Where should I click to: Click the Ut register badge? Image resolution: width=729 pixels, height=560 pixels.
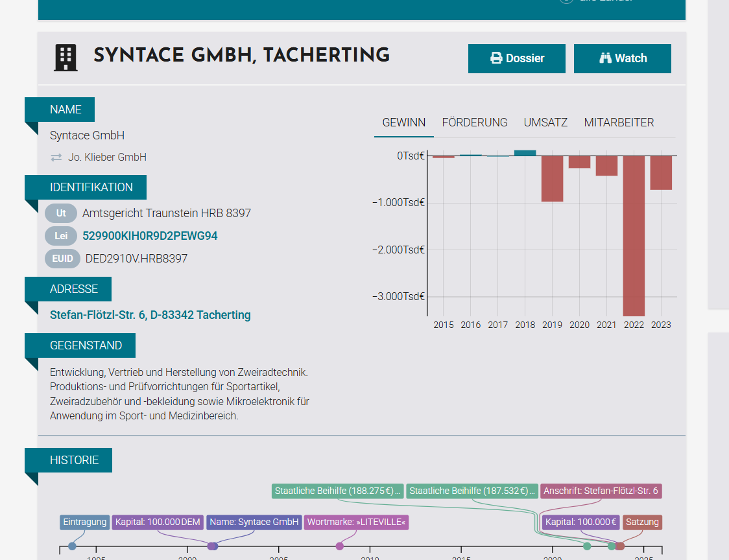click(61, 213)
